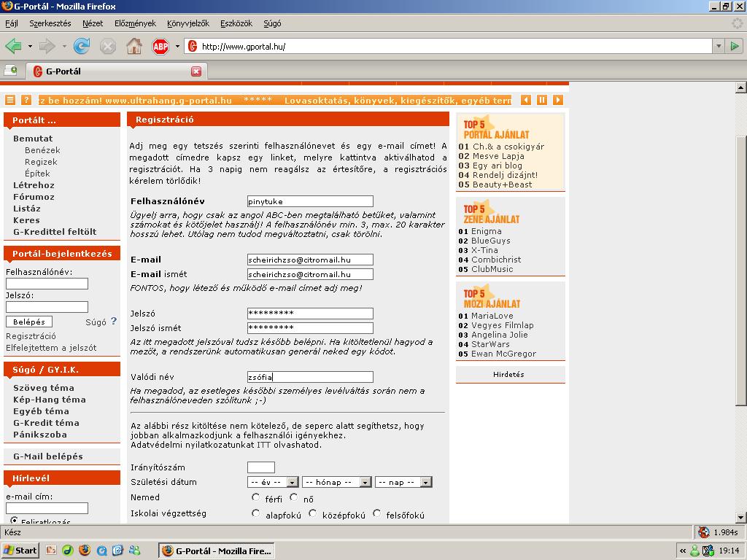The image size is (747, 560).
Task: Click the Elfelejtettem a jelszót link
Action: (x=51, y=348)
